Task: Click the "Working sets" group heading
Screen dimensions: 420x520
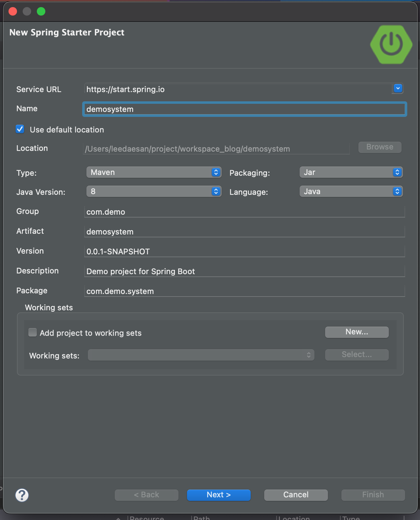Action: 49,307
